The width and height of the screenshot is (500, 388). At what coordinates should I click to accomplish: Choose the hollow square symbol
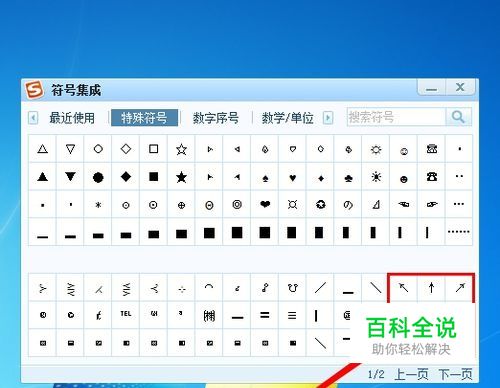(153, 149)
